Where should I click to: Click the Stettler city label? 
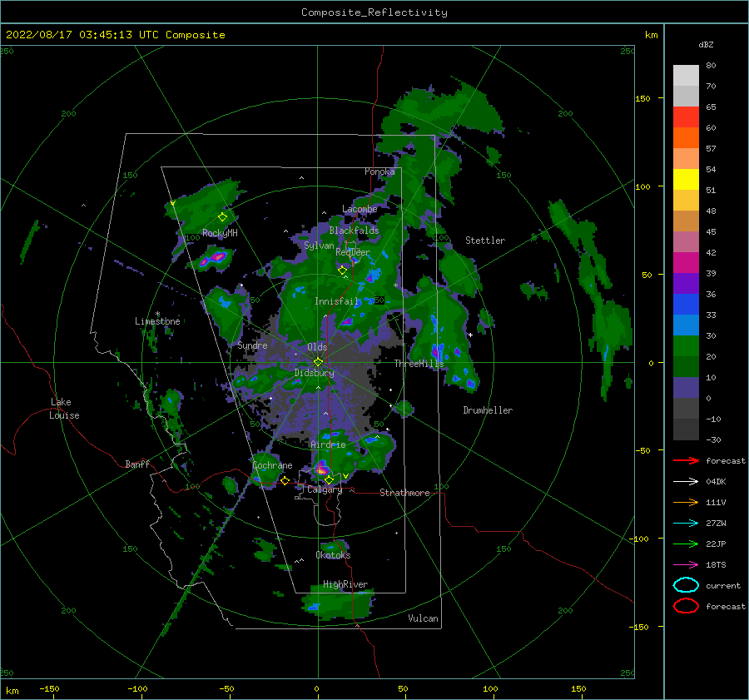[485, 241]
